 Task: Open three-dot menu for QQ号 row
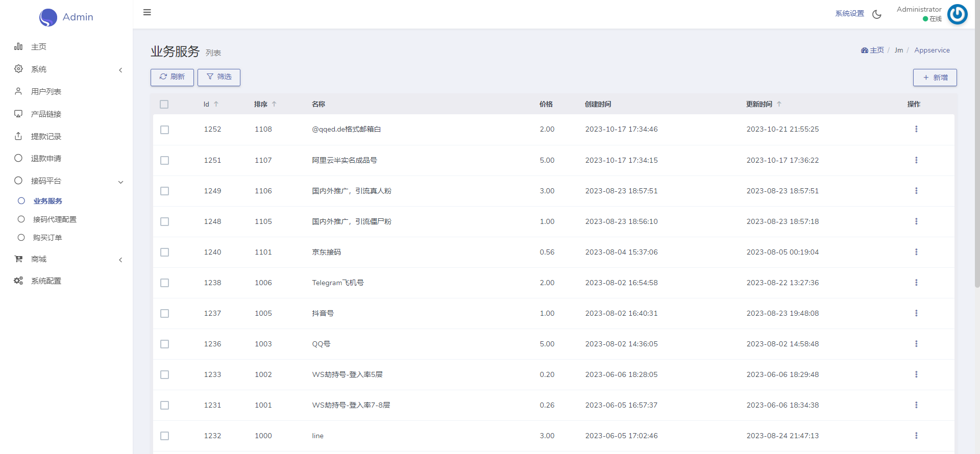[916, 344]
